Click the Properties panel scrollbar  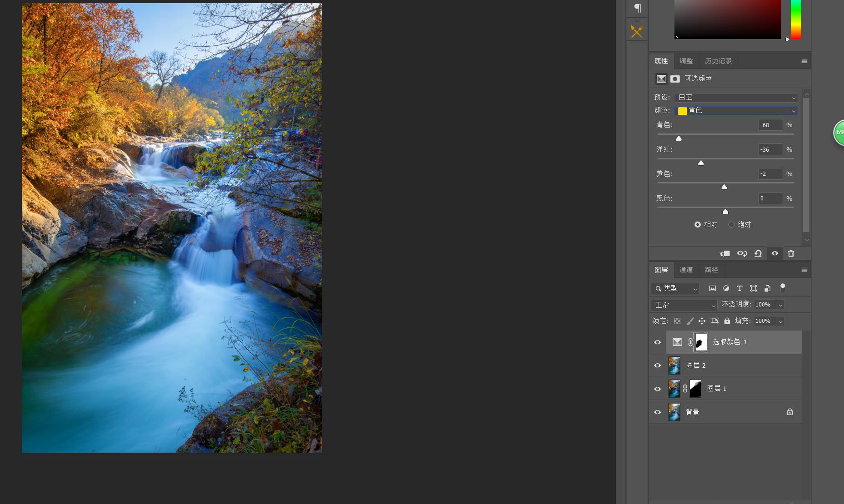coord(806,164)
